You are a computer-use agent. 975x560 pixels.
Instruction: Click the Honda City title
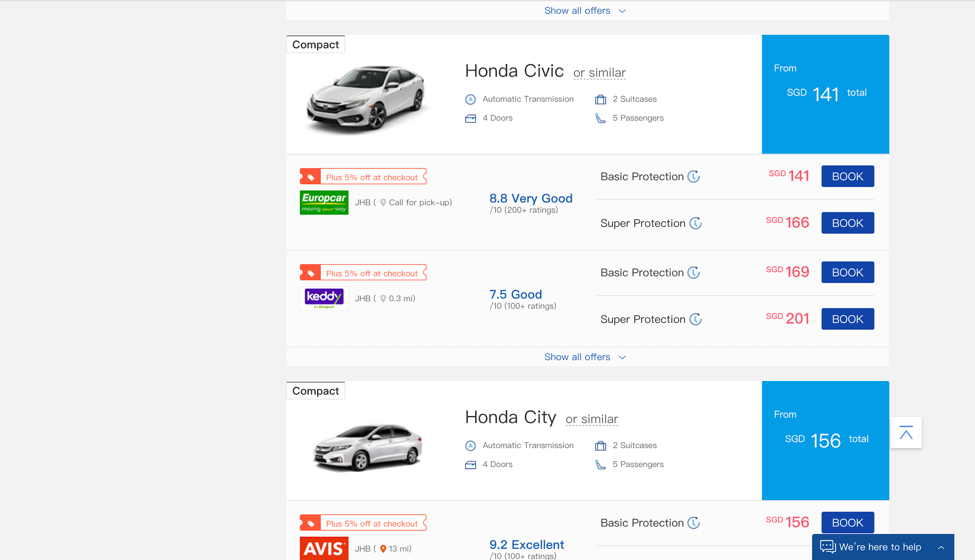coord(511,417)
